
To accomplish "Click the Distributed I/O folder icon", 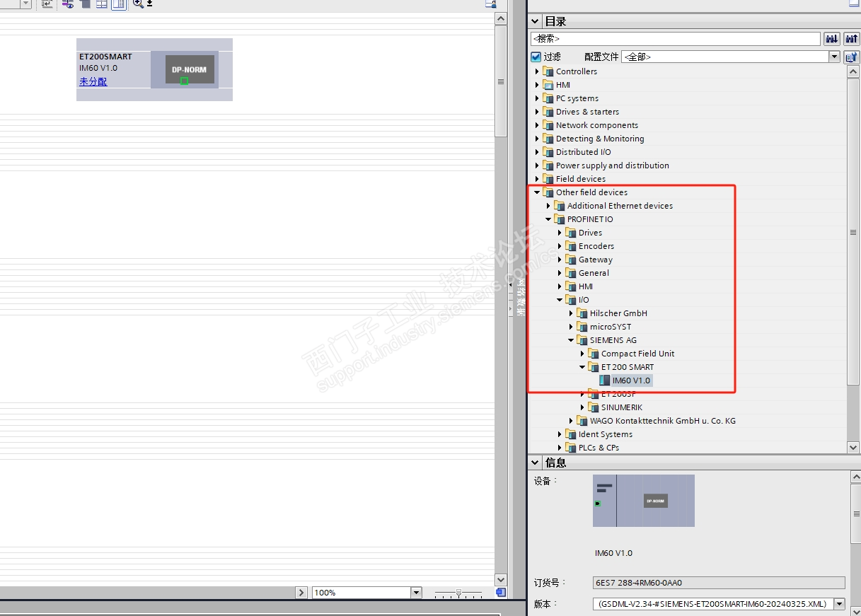I will coord(548,152).
